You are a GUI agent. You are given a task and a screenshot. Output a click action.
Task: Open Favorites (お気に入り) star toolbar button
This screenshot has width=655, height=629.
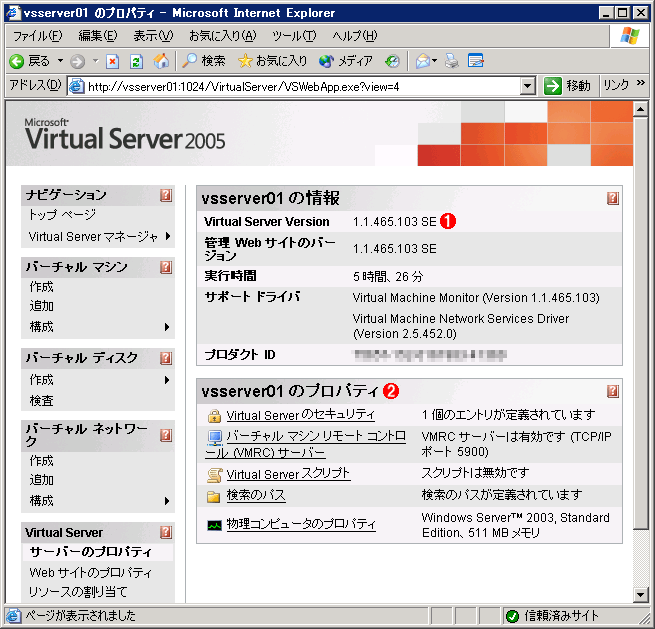pos(272,61)
